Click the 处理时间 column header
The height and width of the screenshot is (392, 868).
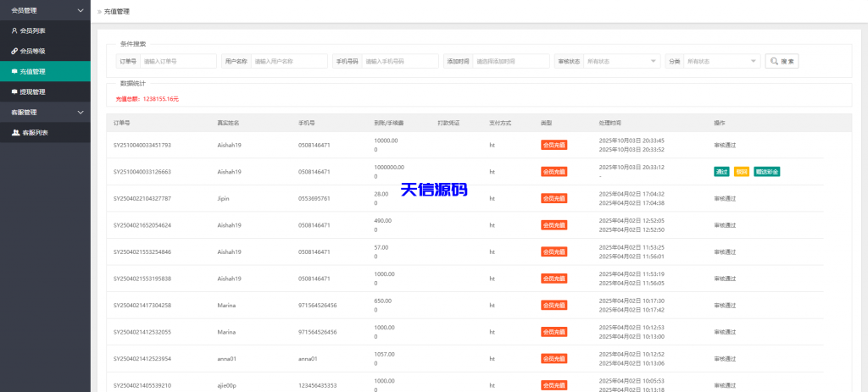coord(610,123)
